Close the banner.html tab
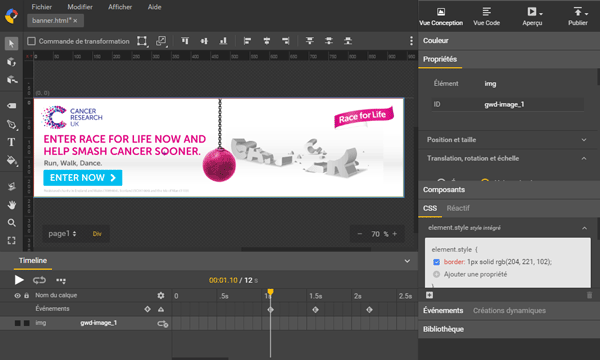The width and height of the screenshot is (600, 360). coord(75,21)
